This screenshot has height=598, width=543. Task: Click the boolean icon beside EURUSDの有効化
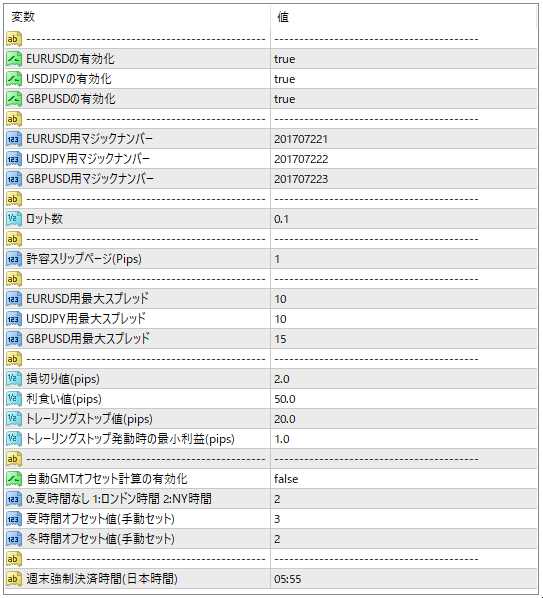(14, 59)
